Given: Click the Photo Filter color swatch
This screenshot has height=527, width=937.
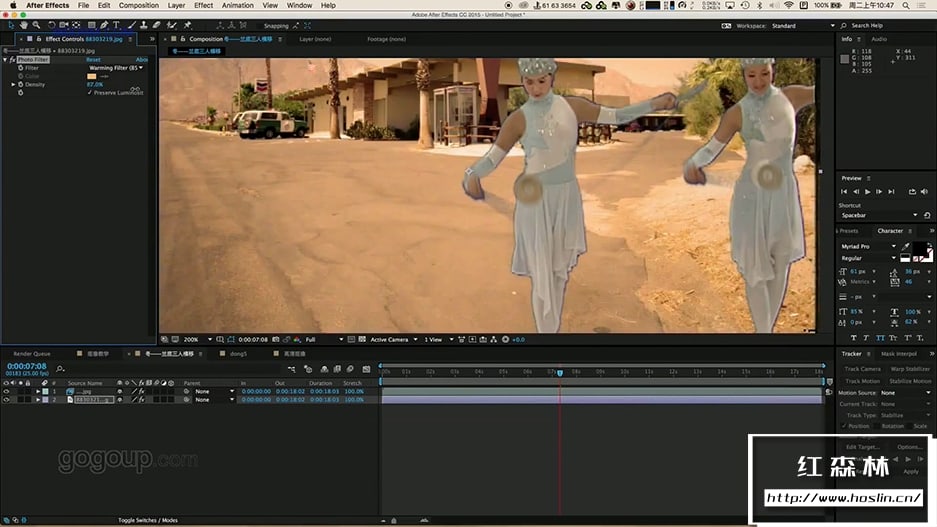Looking at the screenshot, I should click(x=91, y=76).
